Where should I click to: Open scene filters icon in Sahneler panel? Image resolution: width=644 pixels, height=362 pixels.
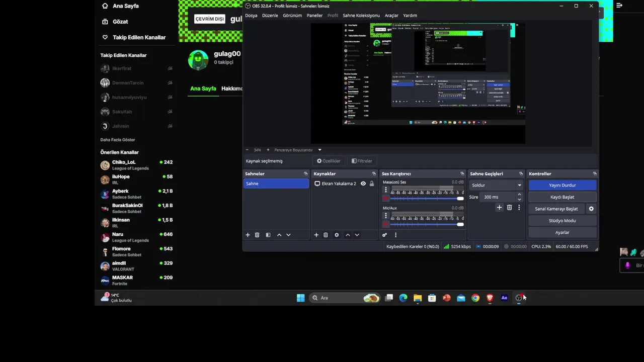[x=268, y=235]
